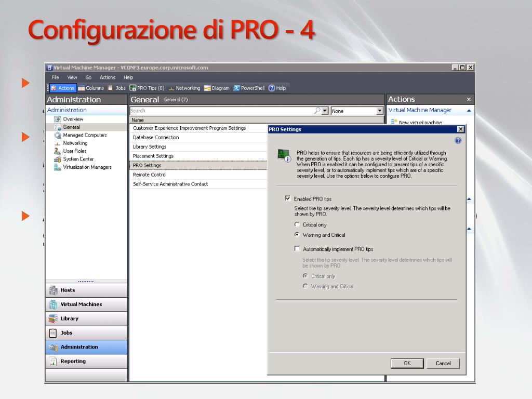Select General in the Administration tree
This screenshot has height=399, width=532.
[67, 127]
